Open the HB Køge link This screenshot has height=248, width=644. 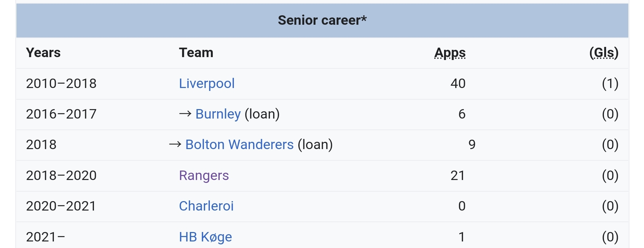point(205,237)
